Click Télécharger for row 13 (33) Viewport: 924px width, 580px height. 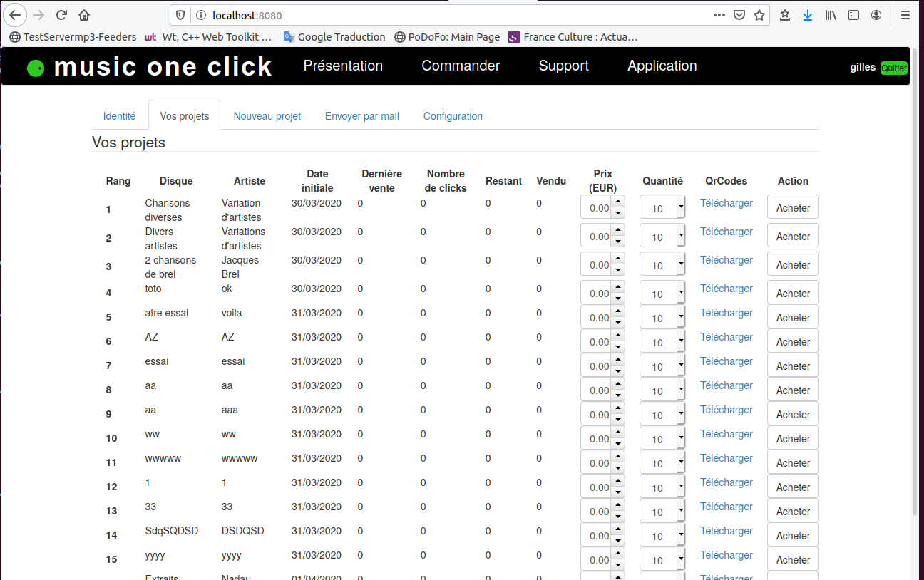pos(726,507)
